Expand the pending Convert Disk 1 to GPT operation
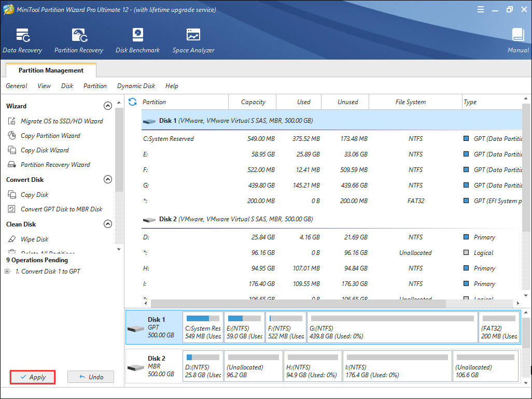Viewport: 532px width, 399px height. 7,272
